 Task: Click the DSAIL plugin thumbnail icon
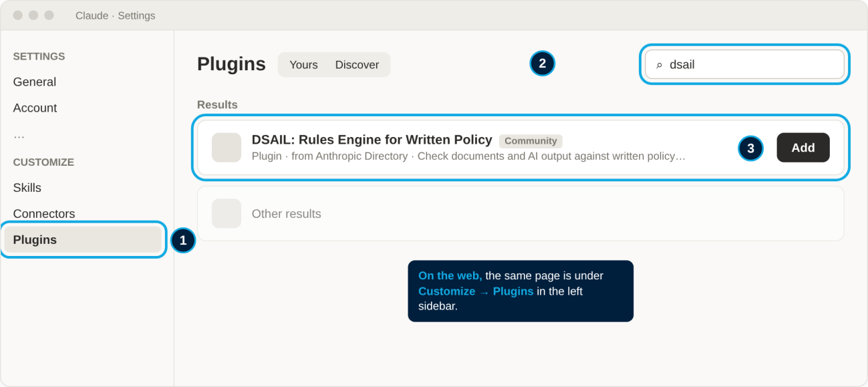(227, 148)
